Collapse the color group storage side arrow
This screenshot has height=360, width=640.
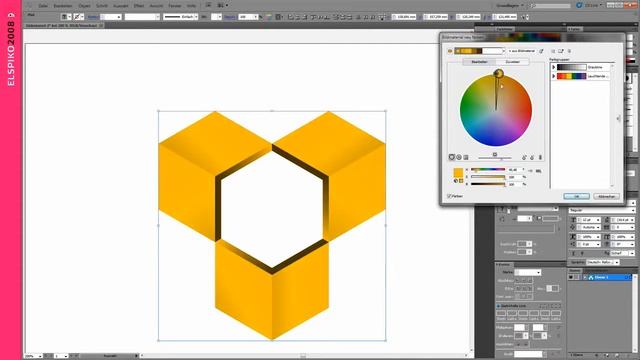[x=618, y=118]
